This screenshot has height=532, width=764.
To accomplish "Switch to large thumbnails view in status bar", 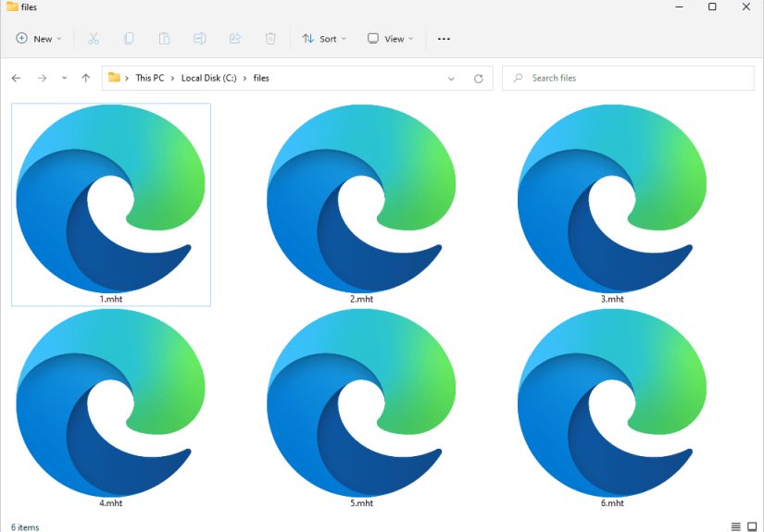I will pos(752,526).
